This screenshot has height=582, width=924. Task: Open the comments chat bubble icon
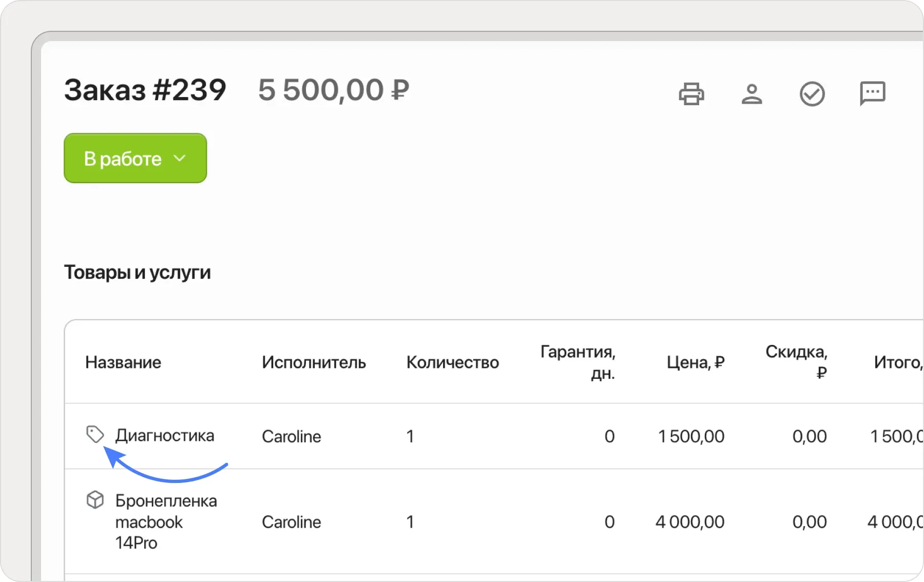pos(873,93)
